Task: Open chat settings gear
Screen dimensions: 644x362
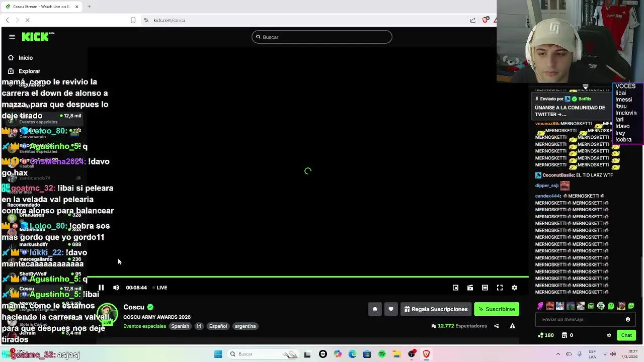Action: point(609,335)
